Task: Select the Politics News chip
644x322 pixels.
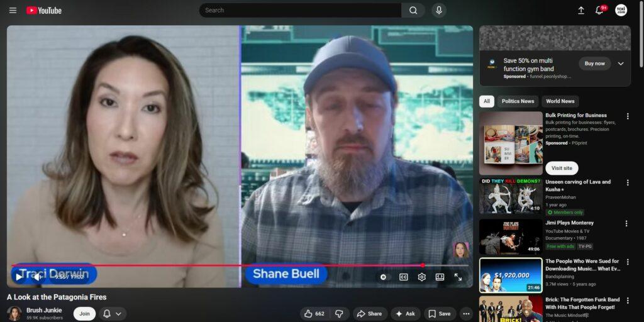Action: coord(518,101)
